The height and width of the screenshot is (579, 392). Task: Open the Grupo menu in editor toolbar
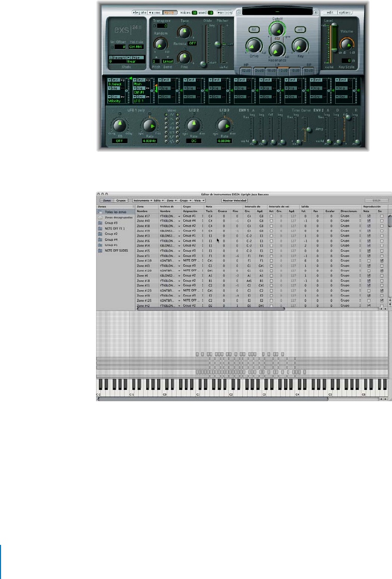coord(185,201)
